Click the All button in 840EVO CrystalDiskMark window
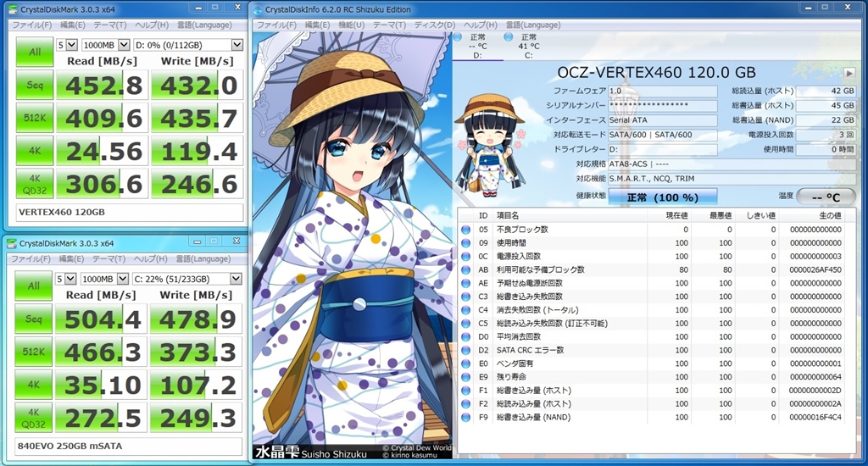868x466 pixels. click(x=33, y=286)
